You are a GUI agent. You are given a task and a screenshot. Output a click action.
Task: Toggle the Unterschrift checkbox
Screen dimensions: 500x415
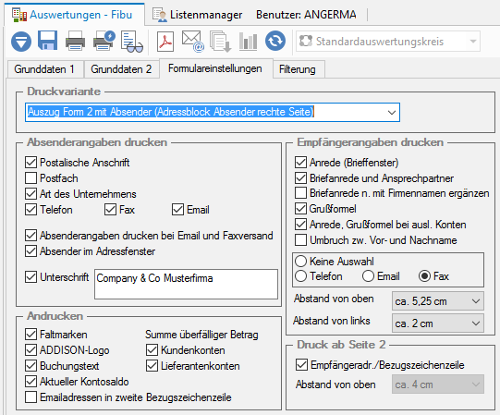(x=31, y=277)
